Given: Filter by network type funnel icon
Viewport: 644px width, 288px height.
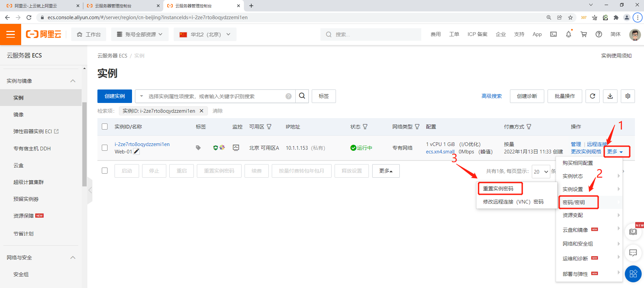Looking at the screenshot, I should pyautogui.click(x=417, y=127).
